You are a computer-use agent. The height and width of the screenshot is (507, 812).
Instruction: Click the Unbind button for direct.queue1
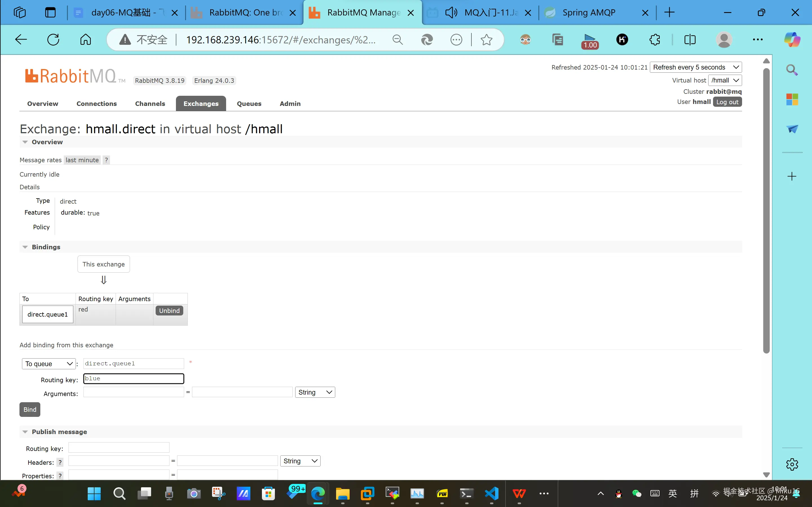(x=169, y=310)
